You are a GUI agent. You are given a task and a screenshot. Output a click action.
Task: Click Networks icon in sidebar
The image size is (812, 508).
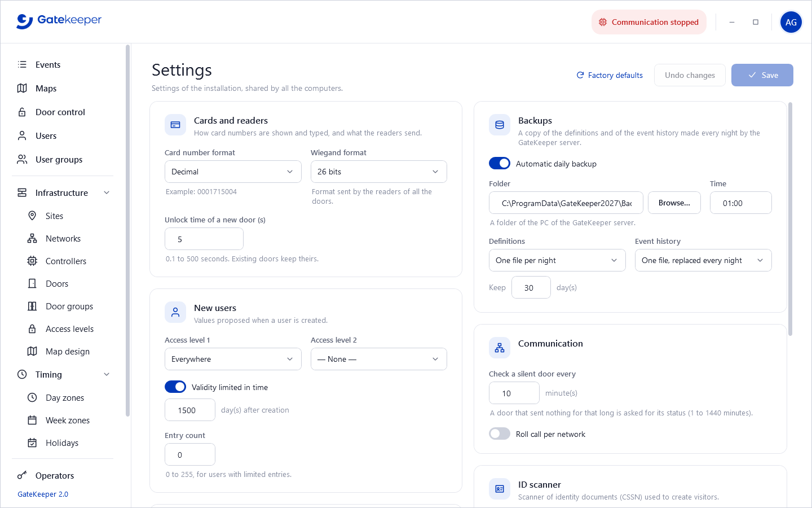pyautogui.click(x=32, y=238)
